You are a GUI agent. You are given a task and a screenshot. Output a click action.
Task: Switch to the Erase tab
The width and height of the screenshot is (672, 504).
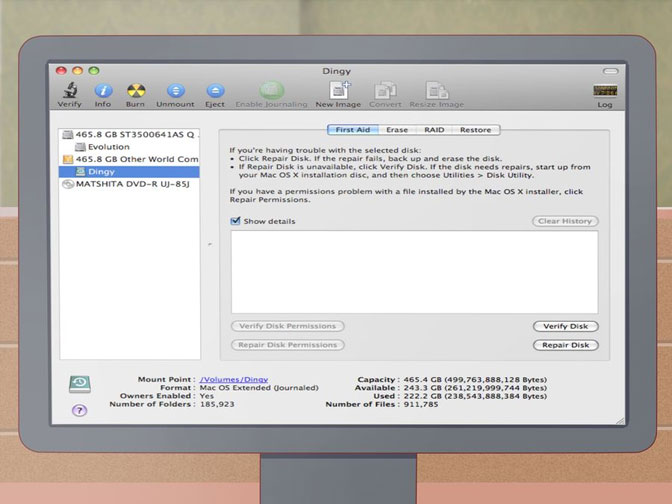click(x=397, y=130)
